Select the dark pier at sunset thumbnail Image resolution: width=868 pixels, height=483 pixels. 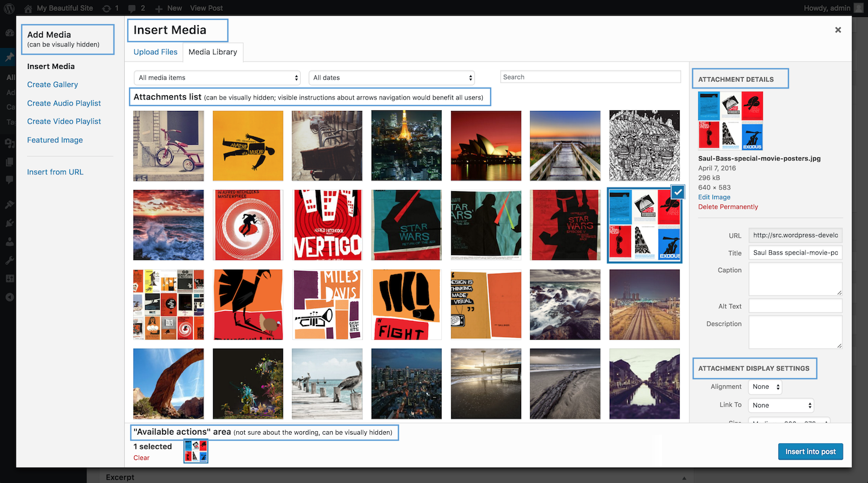click(486, 384)
